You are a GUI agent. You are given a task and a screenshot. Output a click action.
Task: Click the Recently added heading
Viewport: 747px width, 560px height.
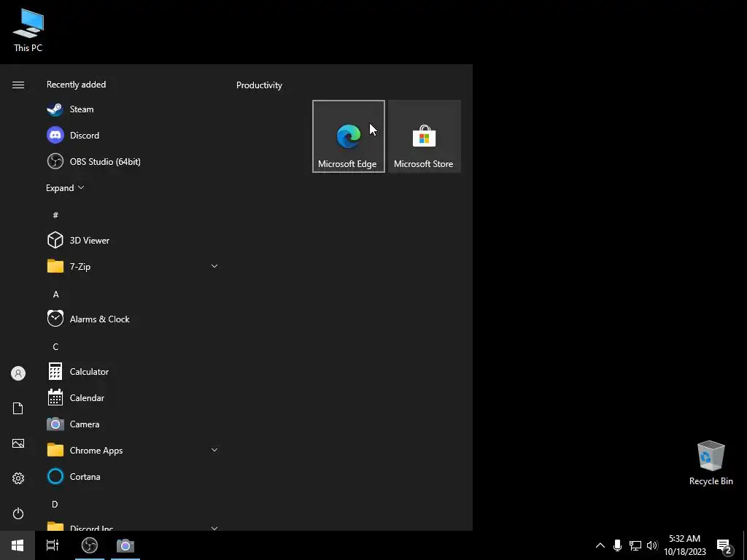(x=76, y=85)
